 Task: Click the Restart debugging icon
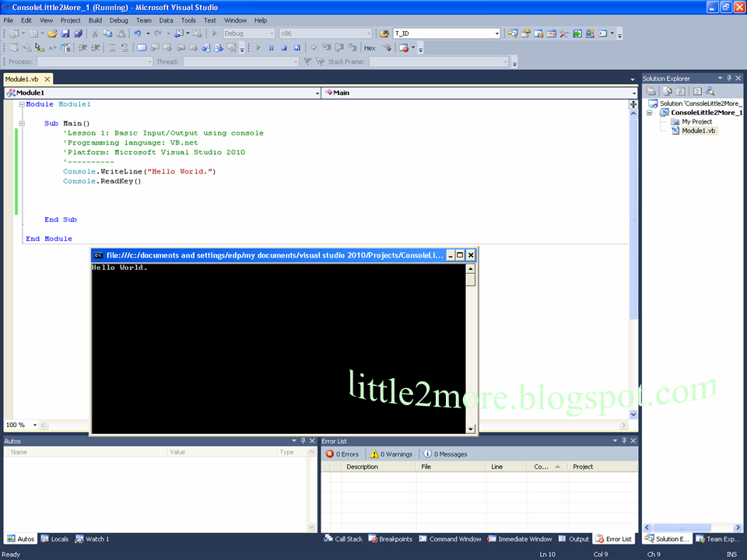(296, 47)
